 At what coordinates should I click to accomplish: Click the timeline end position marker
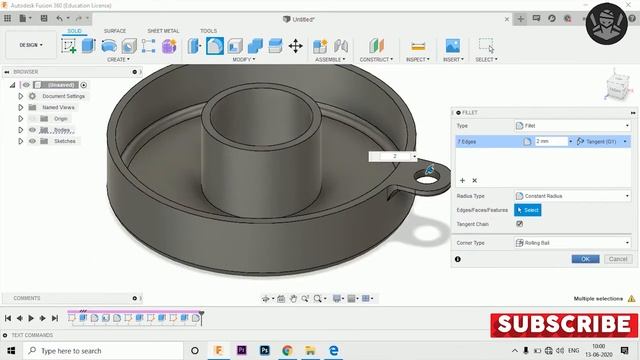[201, 318]
